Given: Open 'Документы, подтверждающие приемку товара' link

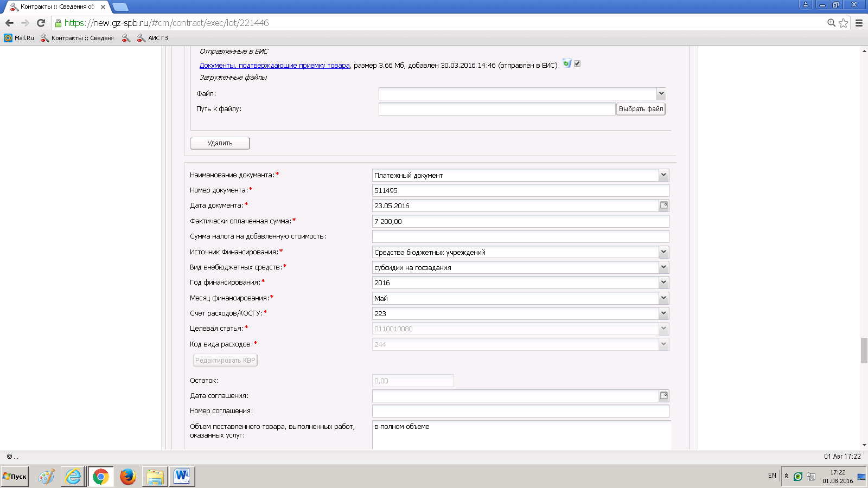Looking at the screenshot, I should coord(275,65).
